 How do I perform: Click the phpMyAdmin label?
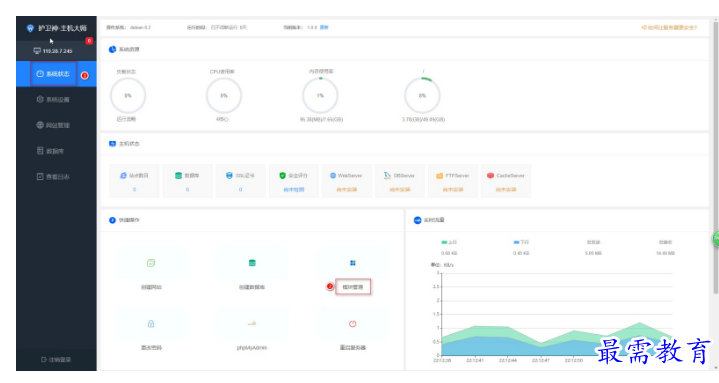click(x=252, y=348)
